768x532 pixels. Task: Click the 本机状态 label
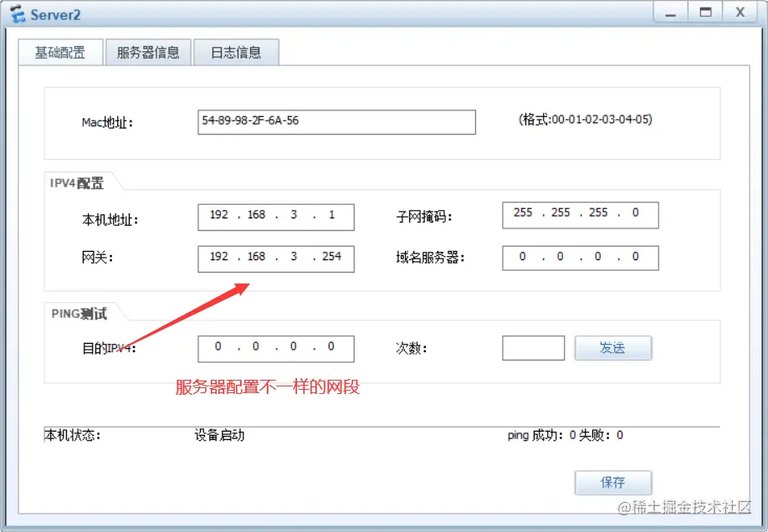pos(73,435)
